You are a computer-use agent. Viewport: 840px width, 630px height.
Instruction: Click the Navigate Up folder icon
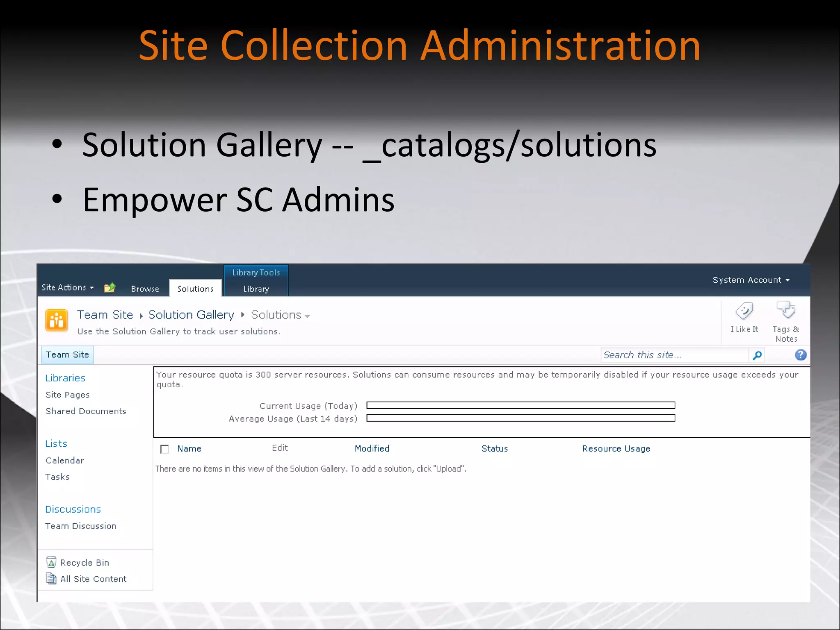click(x=110, y=288)
